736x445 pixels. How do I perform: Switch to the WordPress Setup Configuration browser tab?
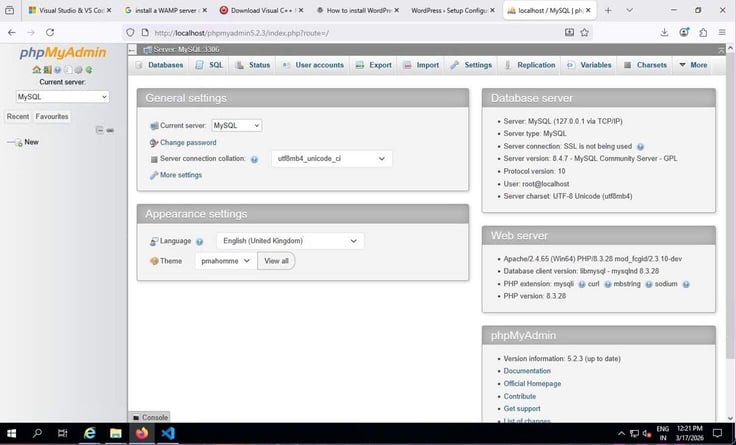click(x=449, y=10)
